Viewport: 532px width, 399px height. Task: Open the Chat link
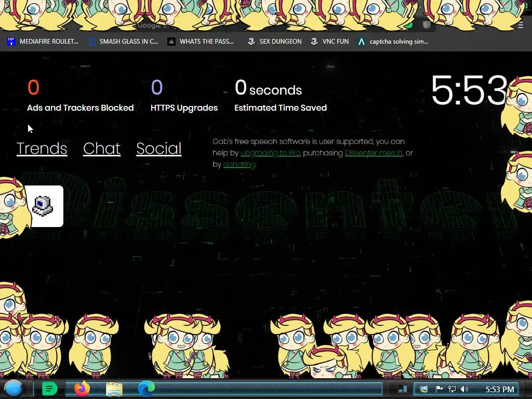tap(102, 148)
